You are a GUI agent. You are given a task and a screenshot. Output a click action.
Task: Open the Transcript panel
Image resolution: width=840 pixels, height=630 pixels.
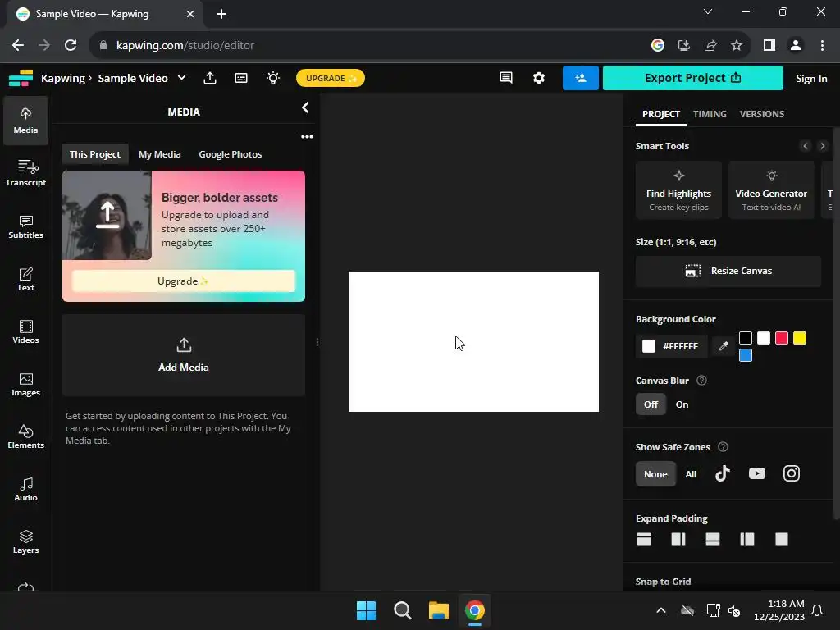coord(25,173)
